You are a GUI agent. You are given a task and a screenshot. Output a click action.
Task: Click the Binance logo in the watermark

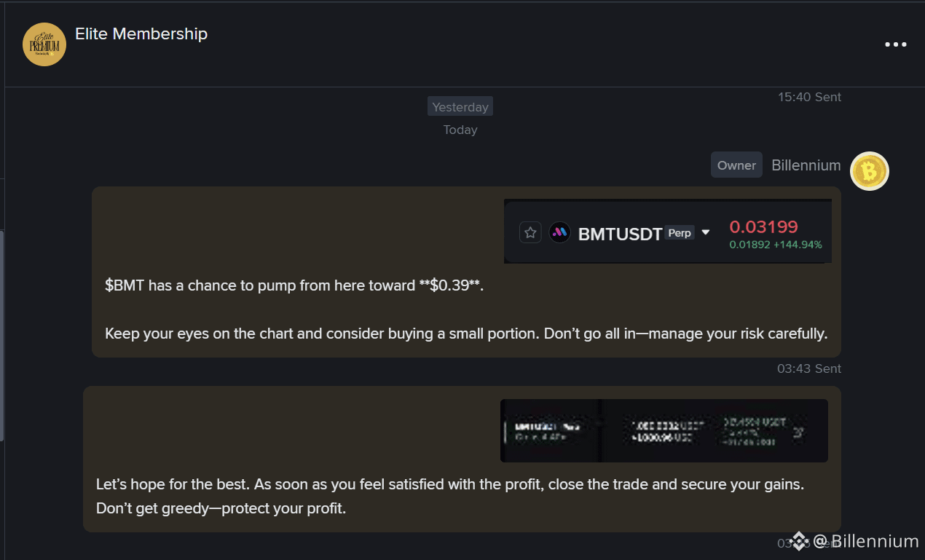click(x=799, y=541)
